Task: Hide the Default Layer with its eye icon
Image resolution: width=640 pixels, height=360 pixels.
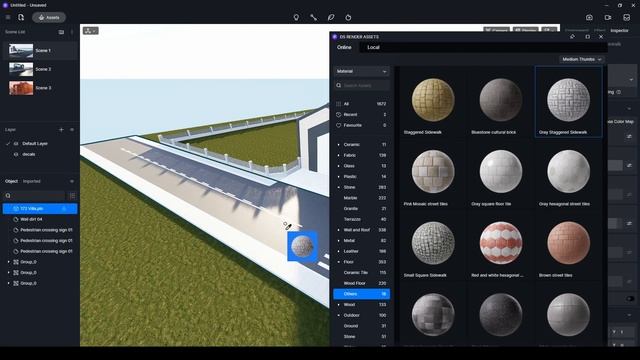Action: [x=16, y=144]
